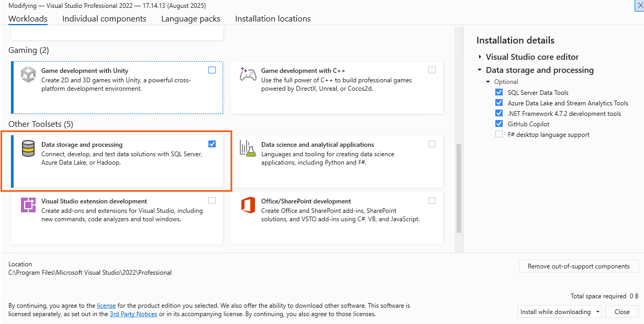Uncheck .NET Framework 4.7.2 development tools
The width and height of the screenshot is (644, 324).
click(x=499, y=113)
